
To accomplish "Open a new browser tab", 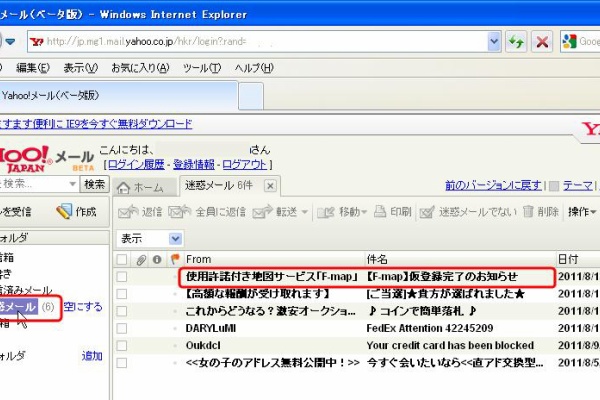I will (251, 96).
